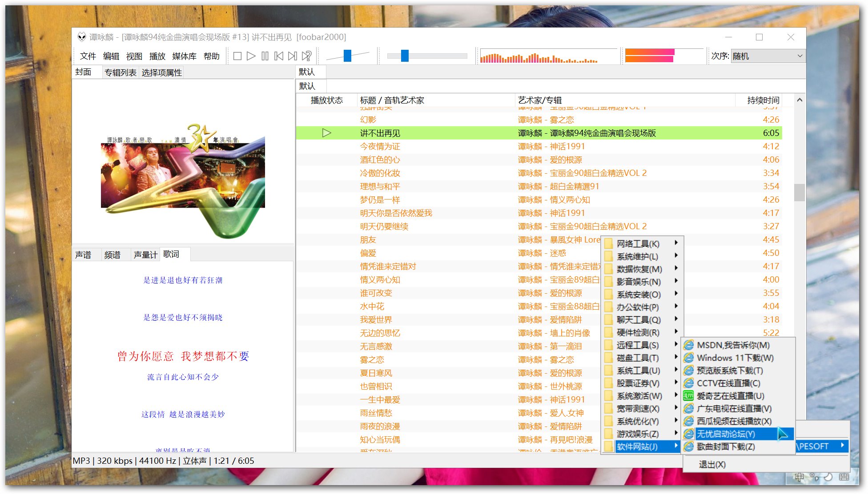Image resolution: width=868 pixels, height=494 pixels.
Task: Click the 中 input method tray indicator
Action: click(x=799, y=477)
